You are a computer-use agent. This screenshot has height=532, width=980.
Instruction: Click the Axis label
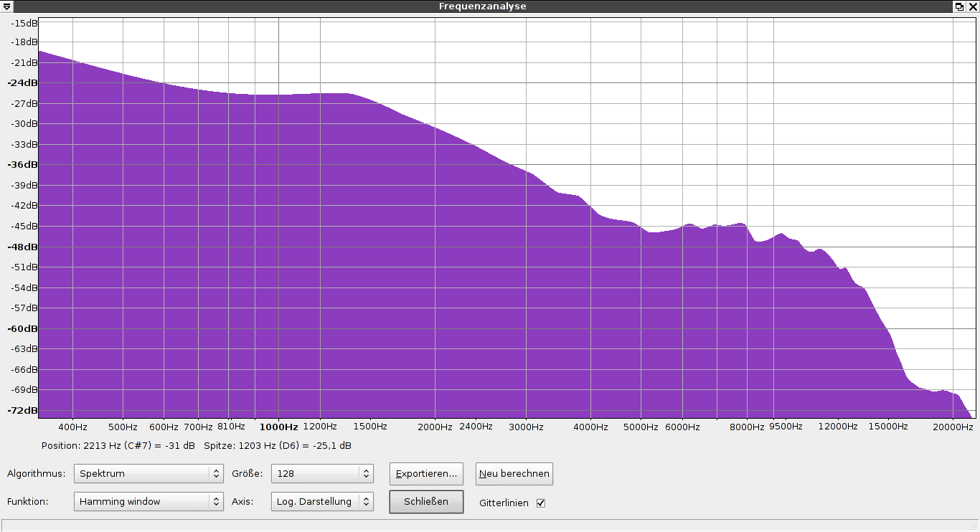click(x=241, y=502)
